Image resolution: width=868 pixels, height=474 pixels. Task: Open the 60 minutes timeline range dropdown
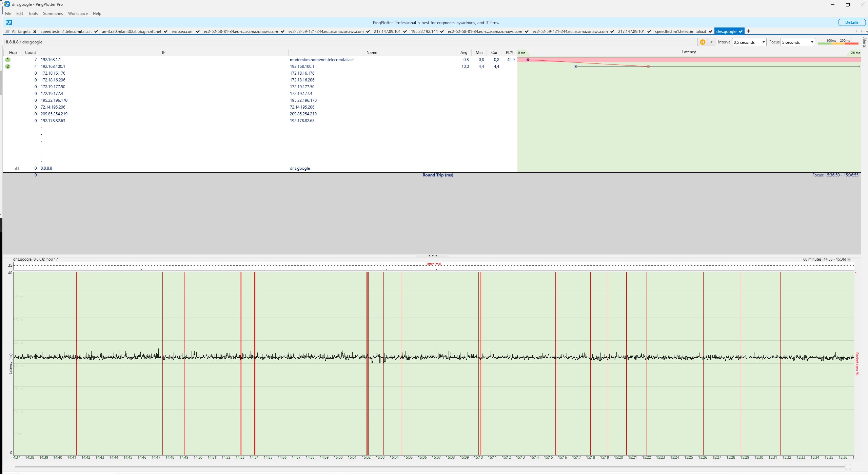[849, 259]
